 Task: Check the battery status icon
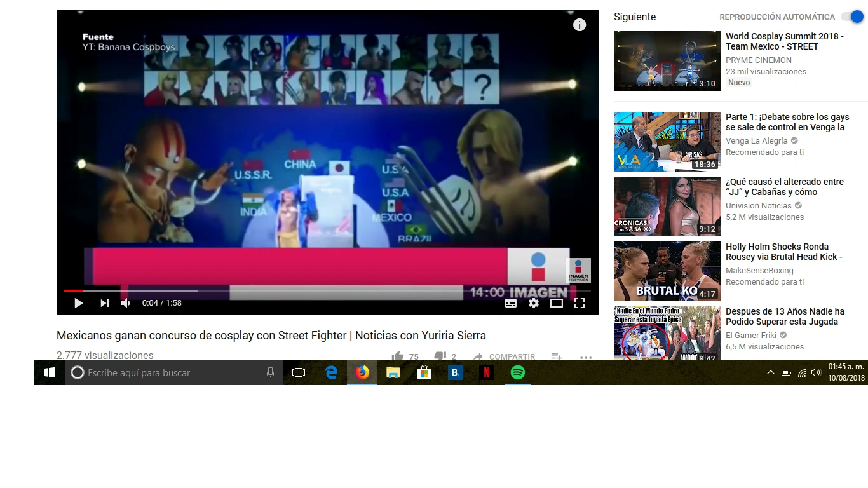[786, 372]
